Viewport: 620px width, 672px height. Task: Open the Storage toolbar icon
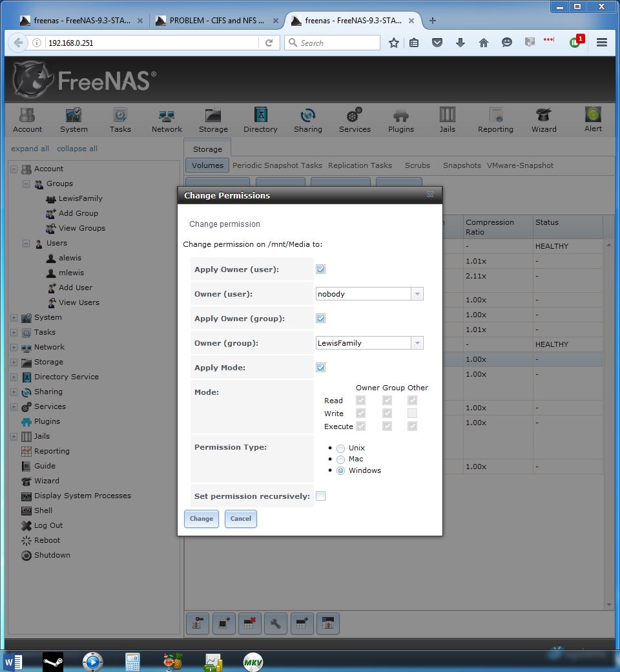tap(213, 120)
